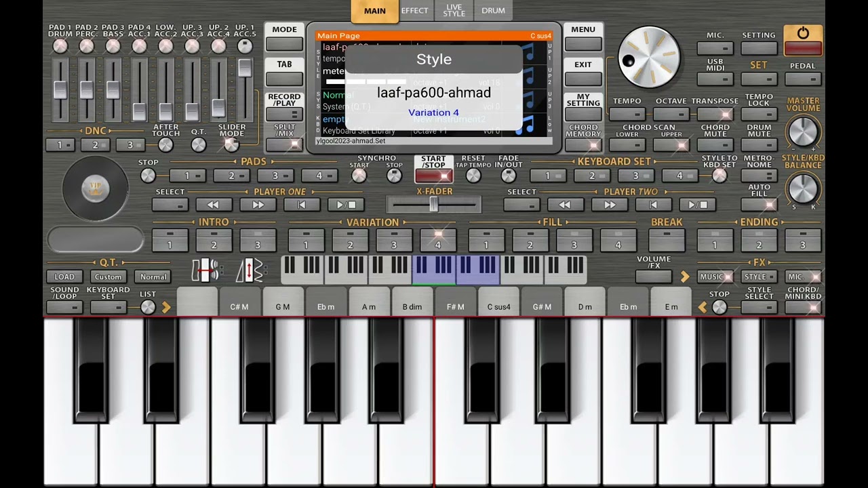This screenshot has width=868, height=488.
Task: Toggle STYLE TO KBD SET knob
Action: coord(719,176)
